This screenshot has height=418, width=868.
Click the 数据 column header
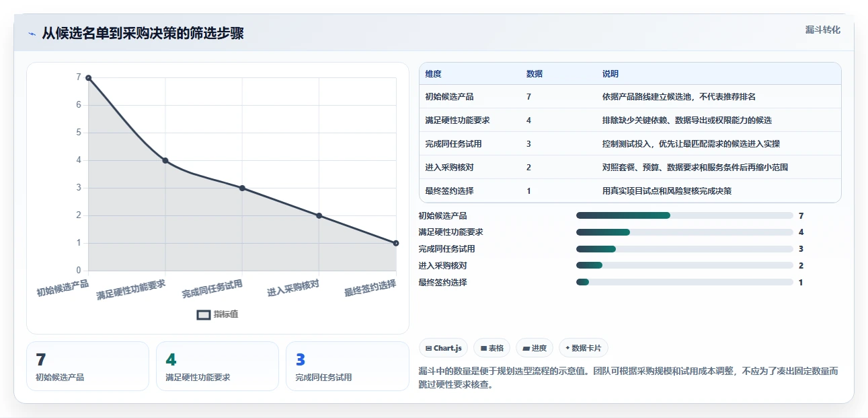click(x=535, y=74)
